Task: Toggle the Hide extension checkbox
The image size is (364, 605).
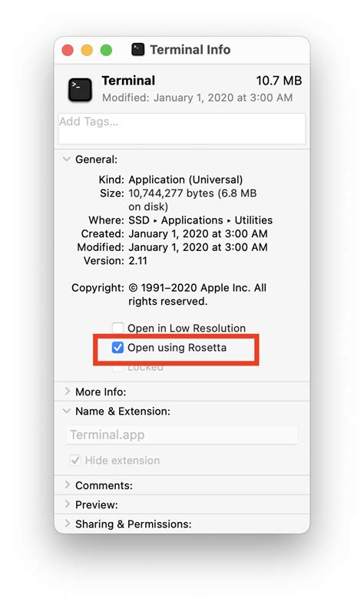Action: pyautogui.click(x=75, y=460)
